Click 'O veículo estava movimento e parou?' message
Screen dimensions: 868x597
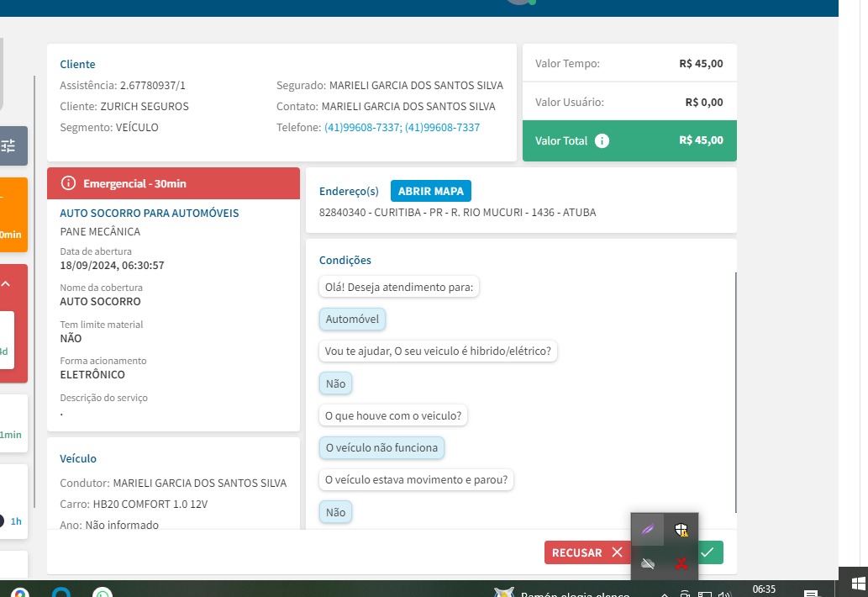[x=416, y=479]
